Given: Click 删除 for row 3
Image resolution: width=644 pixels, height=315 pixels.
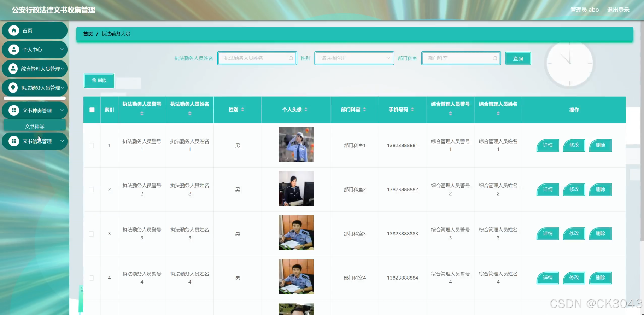Looking at the screenshot, I should click(x=600, y=234).
